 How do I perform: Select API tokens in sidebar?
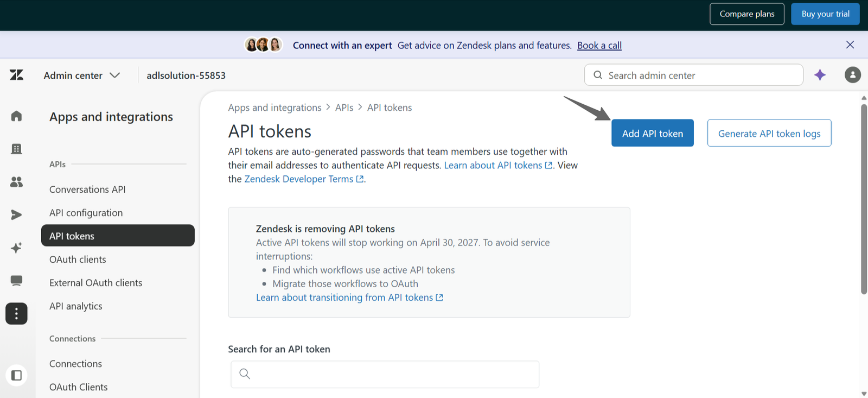click(x=118, y=236)
